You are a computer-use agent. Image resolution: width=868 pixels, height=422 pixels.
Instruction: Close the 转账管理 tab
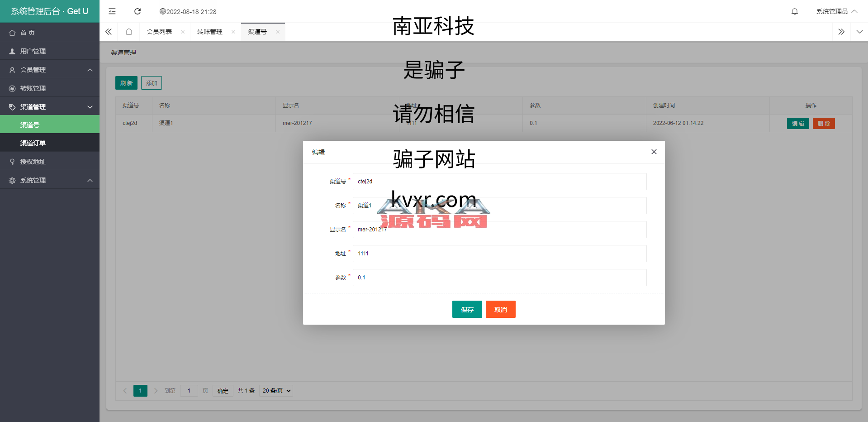click(233, 32)
